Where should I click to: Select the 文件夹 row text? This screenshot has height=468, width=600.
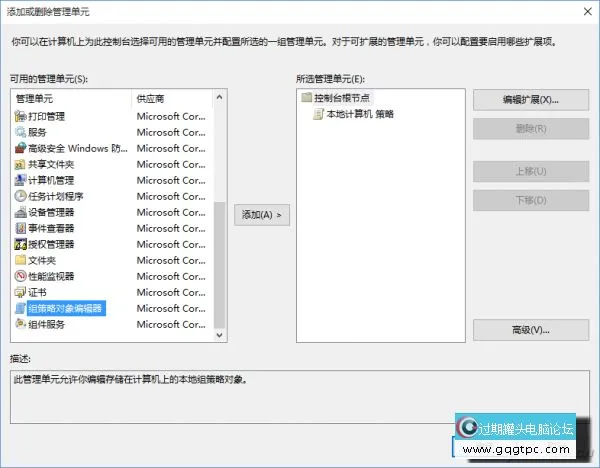(42, 261)
